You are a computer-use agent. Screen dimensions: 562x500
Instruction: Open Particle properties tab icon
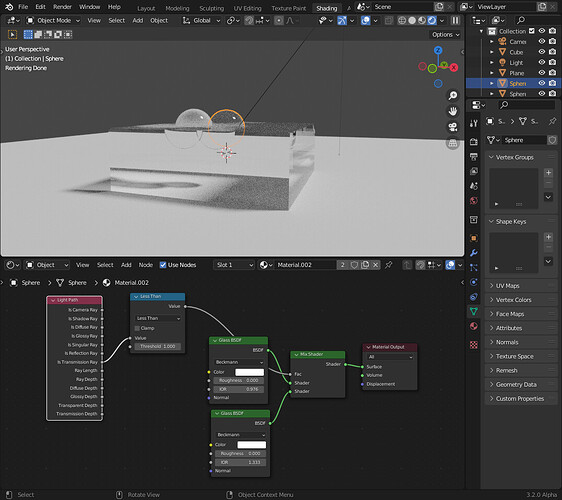(473, 267)
